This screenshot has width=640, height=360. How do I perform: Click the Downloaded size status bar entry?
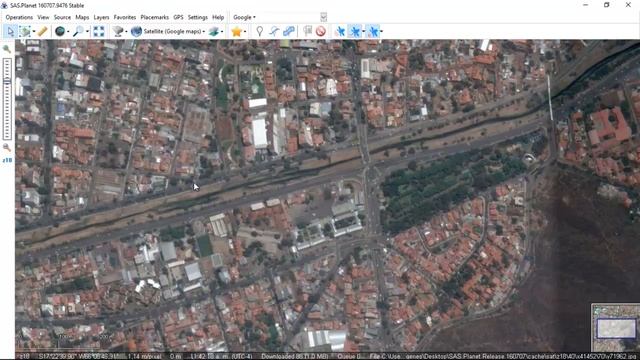(x=295, y=356)
